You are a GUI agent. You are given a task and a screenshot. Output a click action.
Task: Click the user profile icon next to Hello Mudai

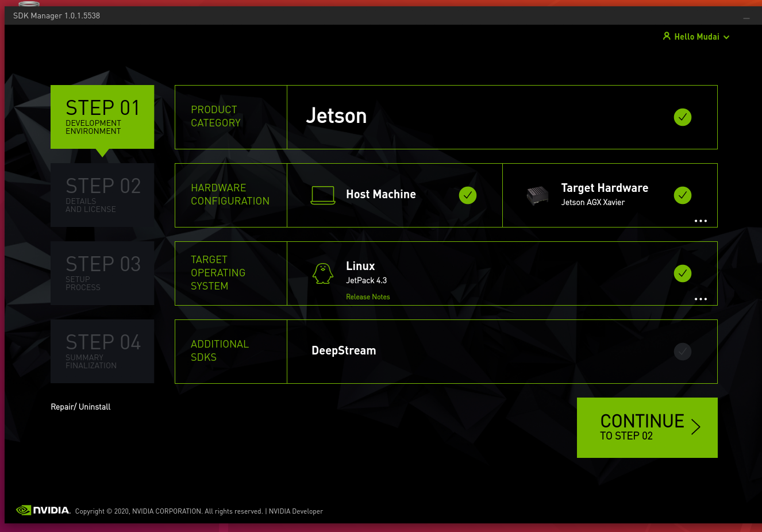pyautogui.click(x=667, y=36)
